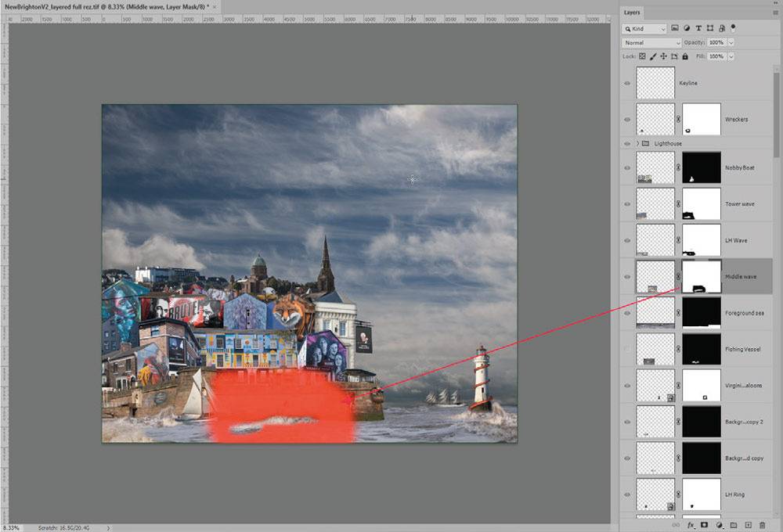
Task: Select the LH Wave layer mask thumbnail
Action: (701, 239)
